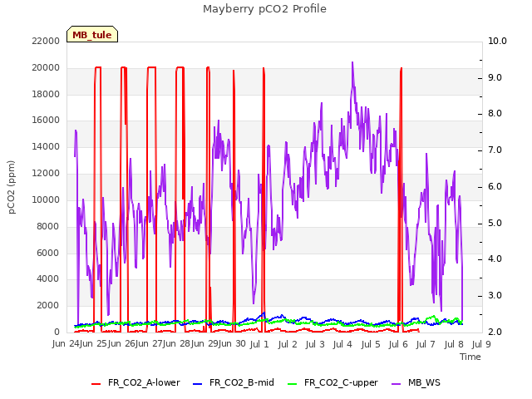Click the 2000 tick on left axis
This screenshot has height=399, width=532.
coord(48,305)
